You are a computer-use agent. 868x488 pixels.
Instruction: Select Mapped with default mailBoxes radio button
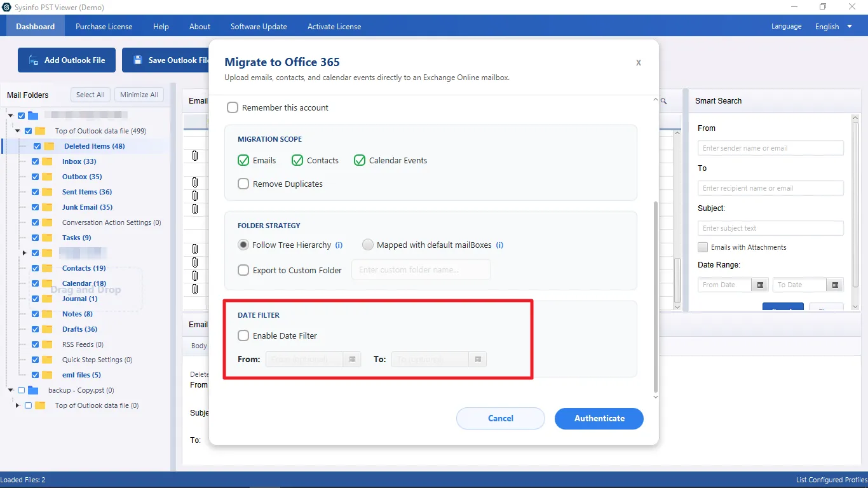pyautogui.click(x=368, y=245)
